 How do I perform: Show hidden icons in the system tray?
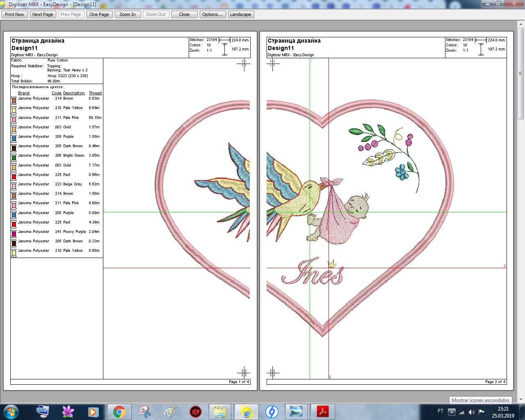[452, 412]
